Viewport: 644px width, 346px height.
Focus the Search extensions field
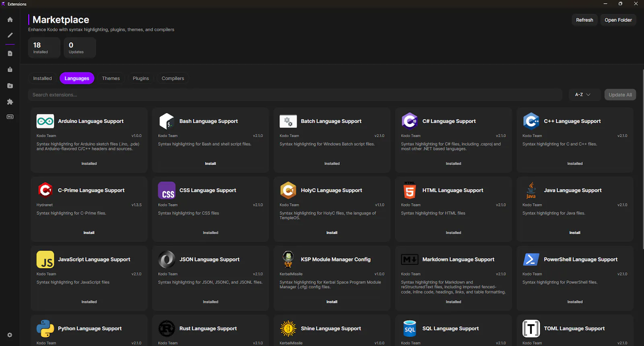pyautogui.click(x=295, y=95)
